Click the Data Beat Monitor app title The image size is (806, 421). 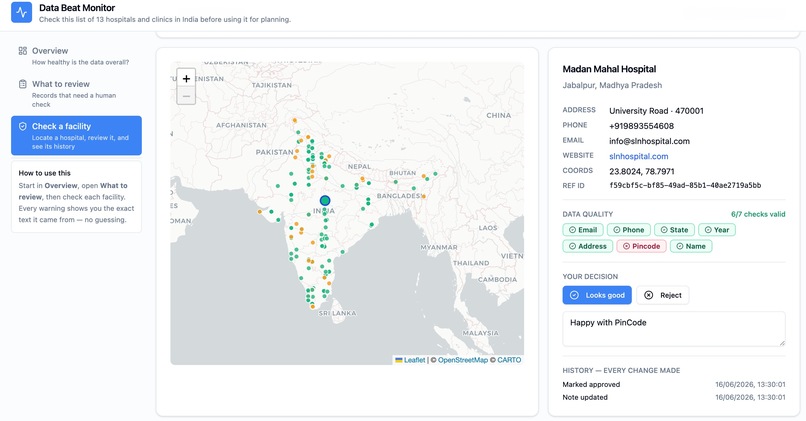tap(77, 8)
